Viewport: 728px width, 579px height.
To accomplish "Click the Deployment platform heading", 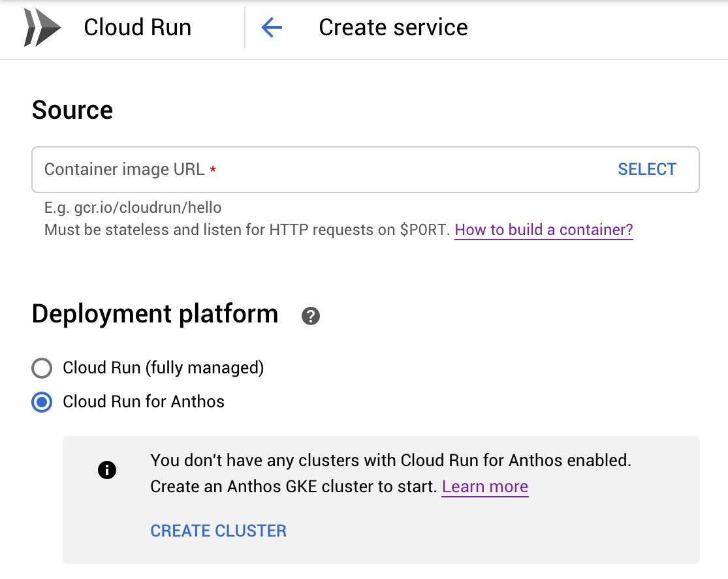I will pyautogui.click(x=155, y=315).
